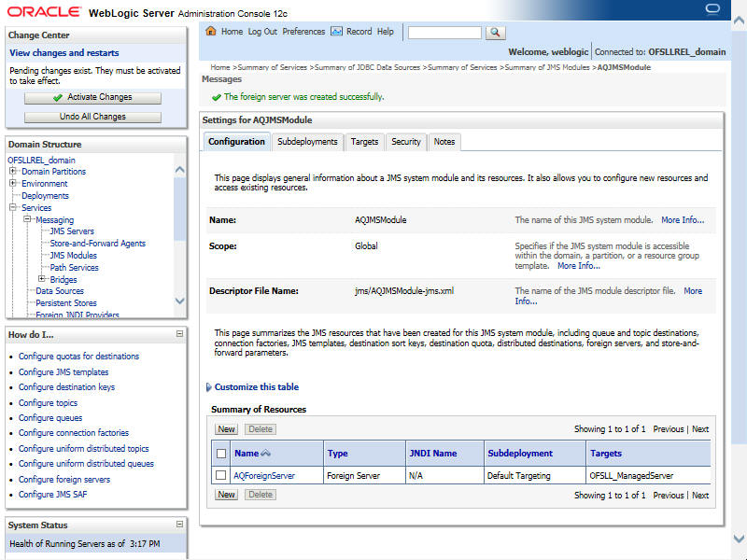Click Undo All Changes button

(92, 117)
